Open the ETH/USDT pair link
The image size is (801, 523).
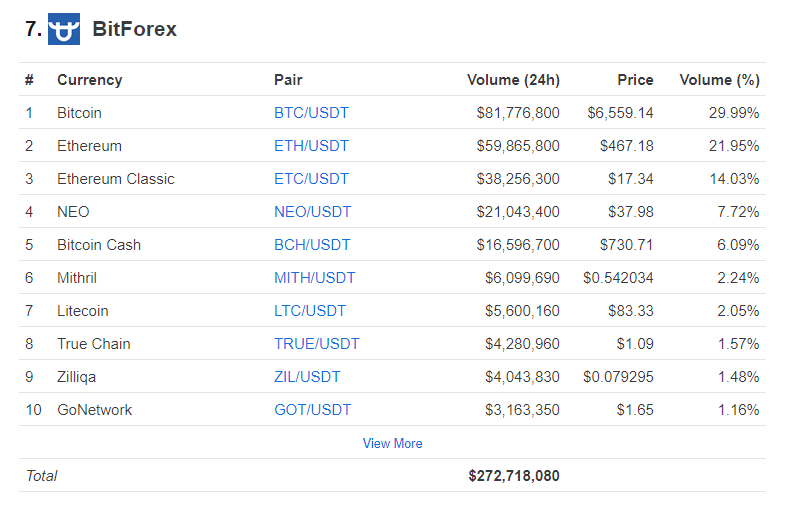click(x=311, y=146)
